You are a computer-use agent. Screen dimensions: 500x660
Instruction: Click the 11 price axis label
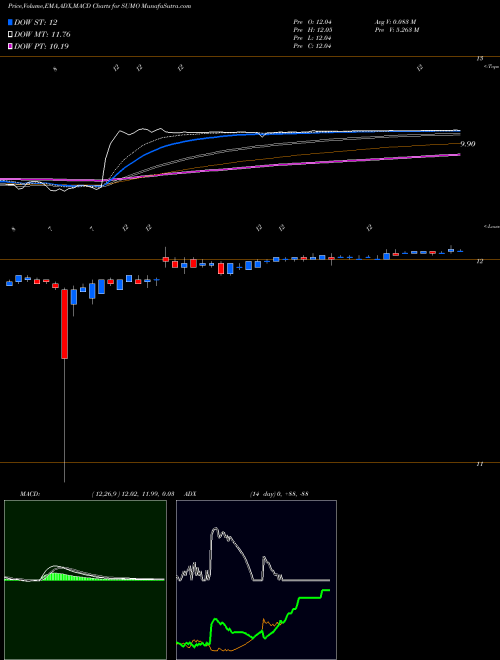(x=479, y=464)
